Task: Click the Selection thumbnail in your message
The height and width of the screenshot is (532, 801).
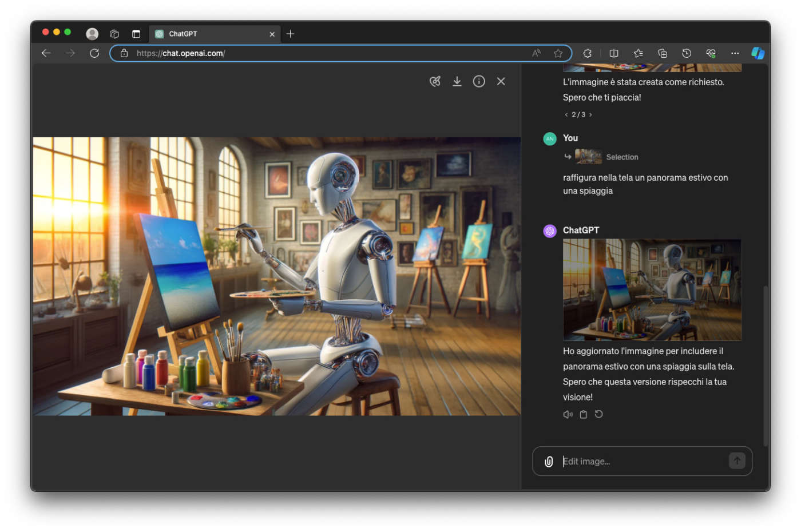Action: click(x=588, y=157)
